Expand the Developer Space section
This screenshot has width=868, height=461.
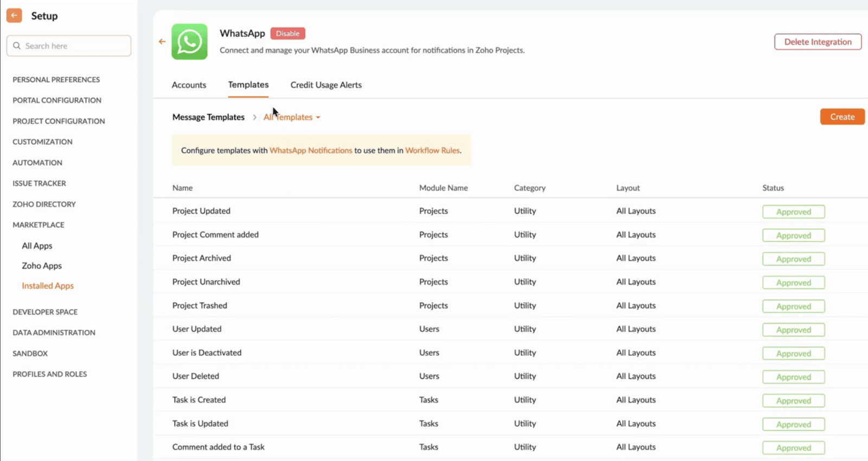[x=45, y=312]
